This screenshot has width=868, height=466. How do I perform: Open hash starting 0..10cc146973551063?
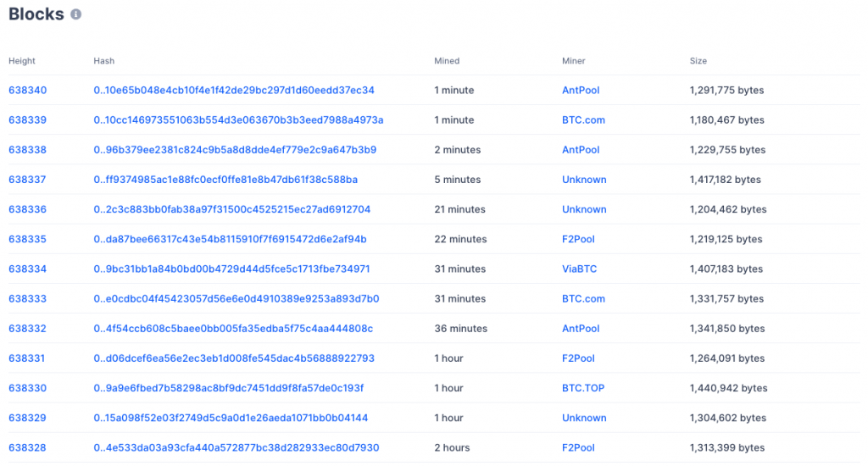[x=238, y=120]
